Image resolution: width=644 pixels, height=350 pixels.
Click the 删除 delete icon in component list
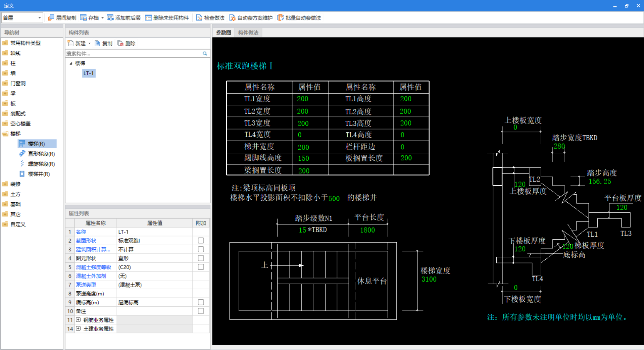coord(120,43)
